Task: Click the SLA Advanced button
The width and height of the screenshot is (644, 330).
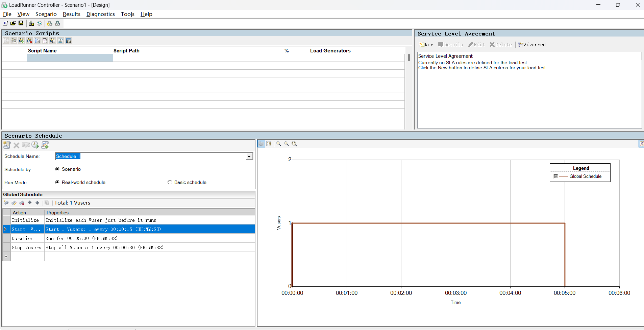Action: 532,45
